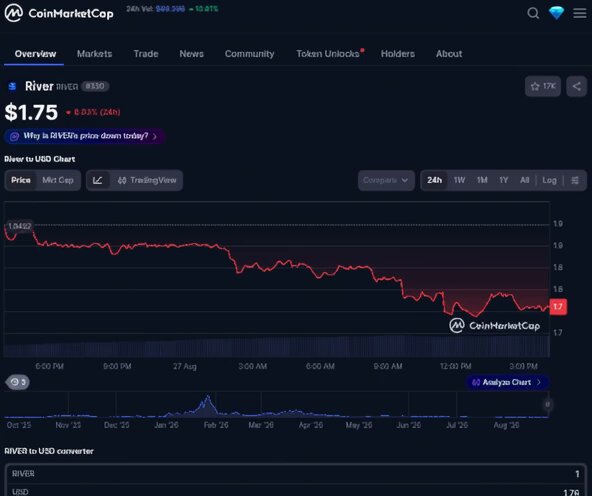This screenshot has height=496, width=592.
Task: Toggle the eye visibility counter below chart
Action: coord(17,382)
